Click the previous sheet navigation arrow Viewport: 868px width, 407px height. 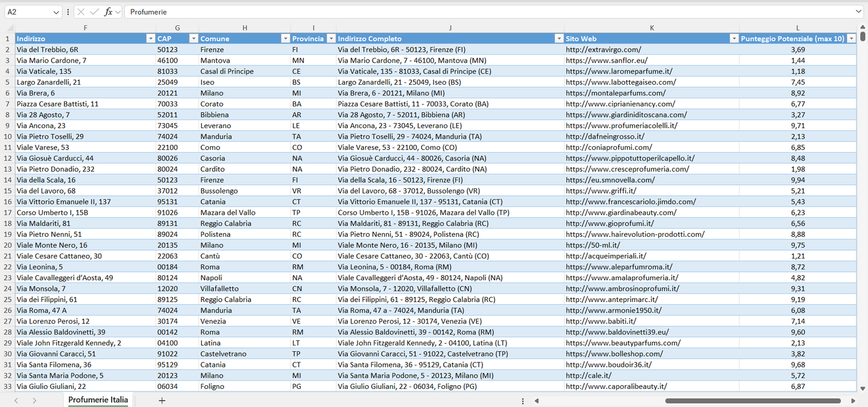tap(16, 400)
